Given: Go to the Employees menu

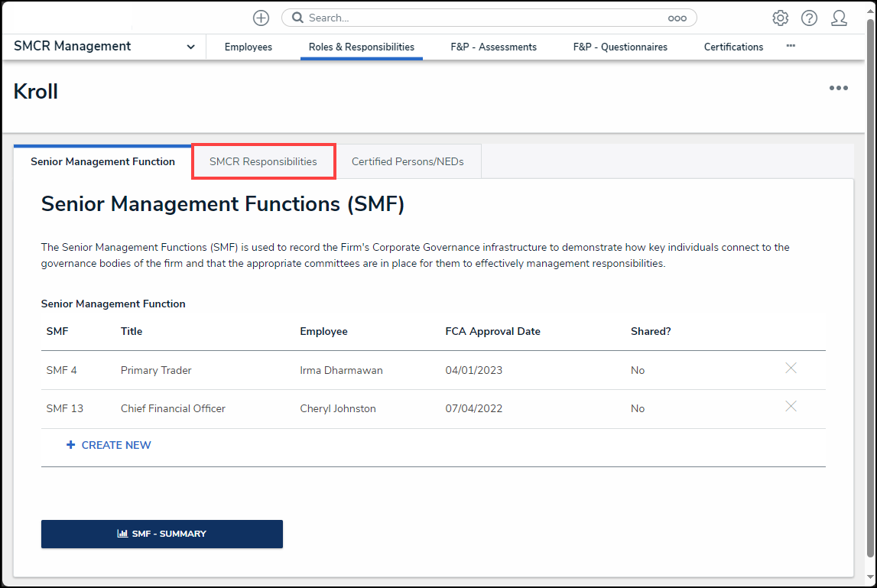Looking at the screenshot, I should coord(248,47).
